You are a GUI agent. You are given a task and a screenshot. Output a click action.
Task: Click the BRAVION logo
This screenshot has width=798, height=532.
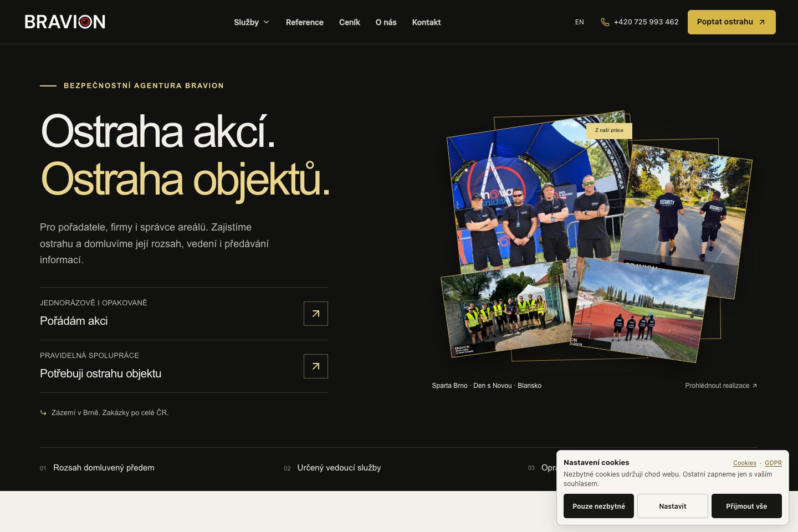click(x=65, y=22)
